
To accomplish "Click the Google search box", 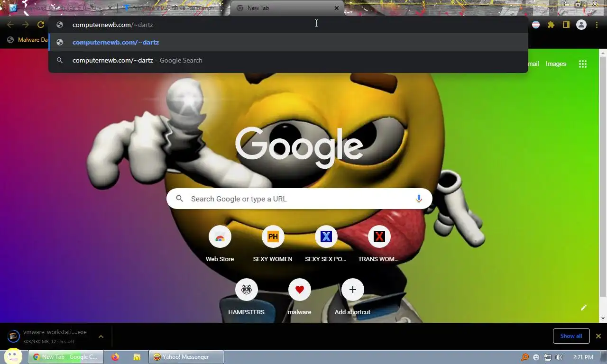I will coord(299,199).
